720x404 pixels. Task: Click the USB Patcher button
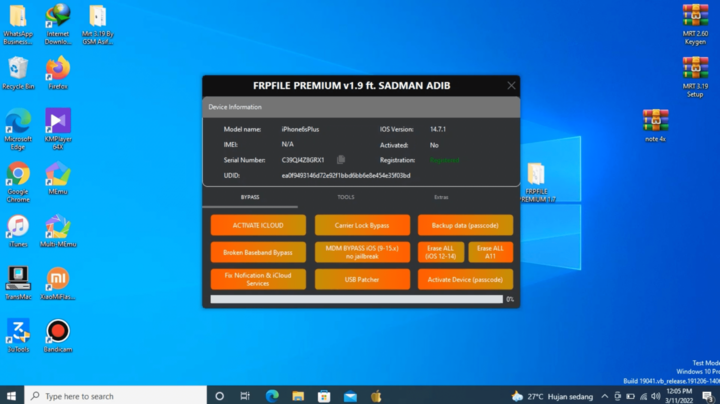coord(362,279)
